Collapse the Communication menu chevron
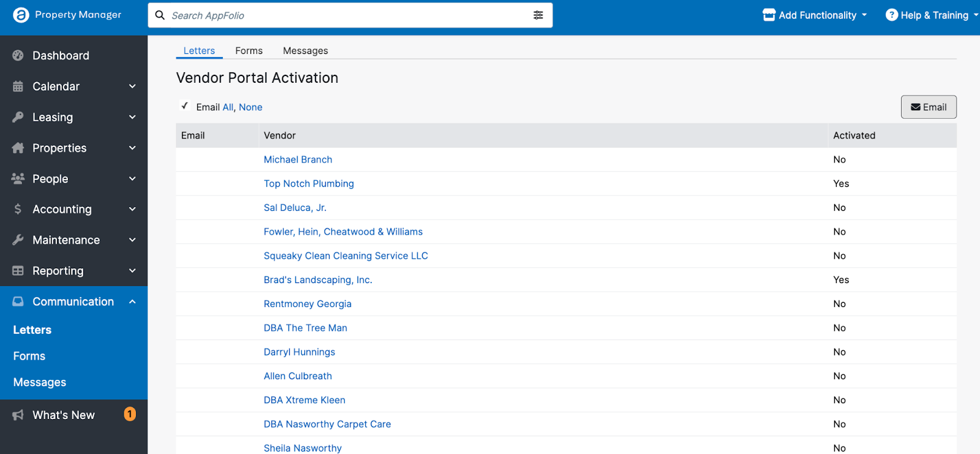The height and width of the screenshot is (454, 980). 132,301
